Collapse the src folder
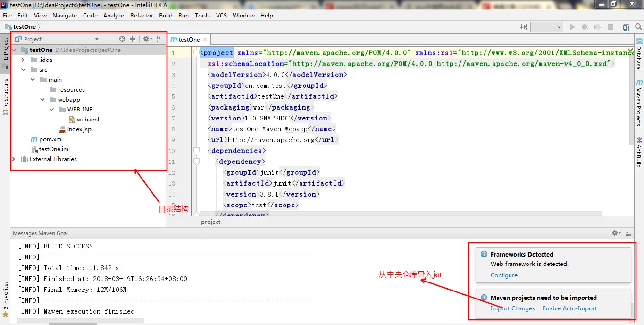The image size is (644, 325). [24, 70]
